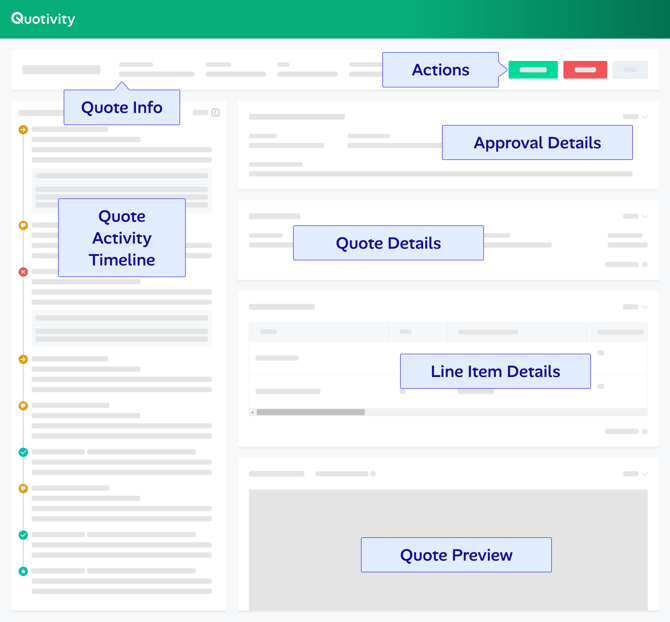
Task: Expand the Quote Details panel chevron
Action: [645, 216]
